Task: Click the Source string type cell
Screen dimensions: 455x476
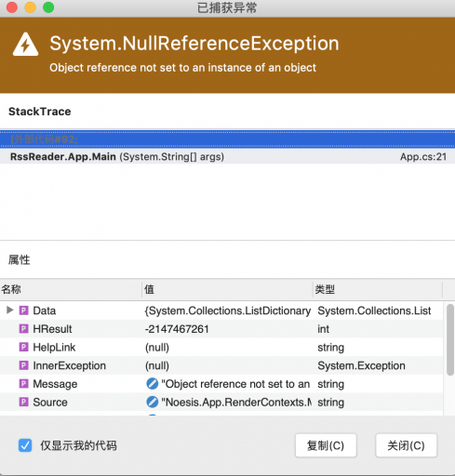Action: click(x=330, y=403)
